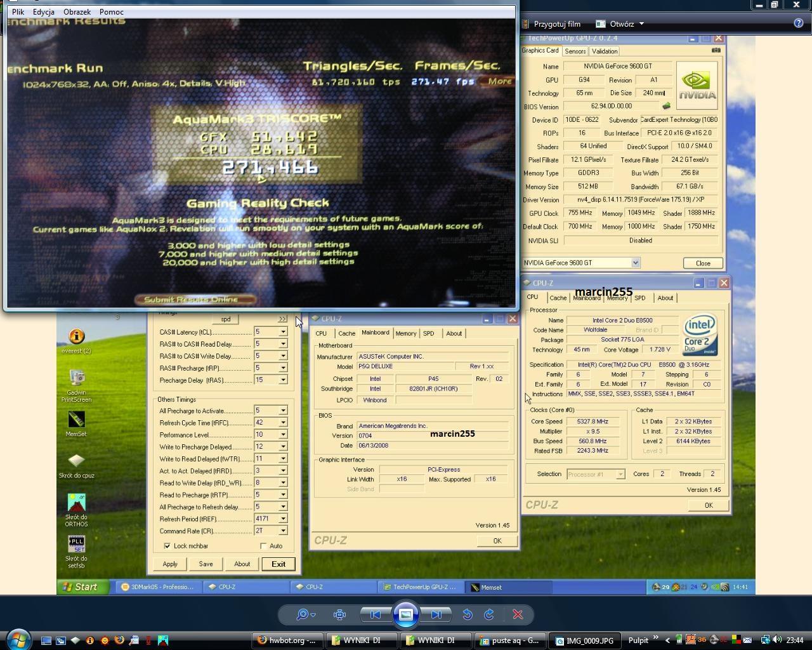Screen dimensions: 812x650
Task: Switch to the Validation tab in GPU-Z
Action: click(605, 51)
